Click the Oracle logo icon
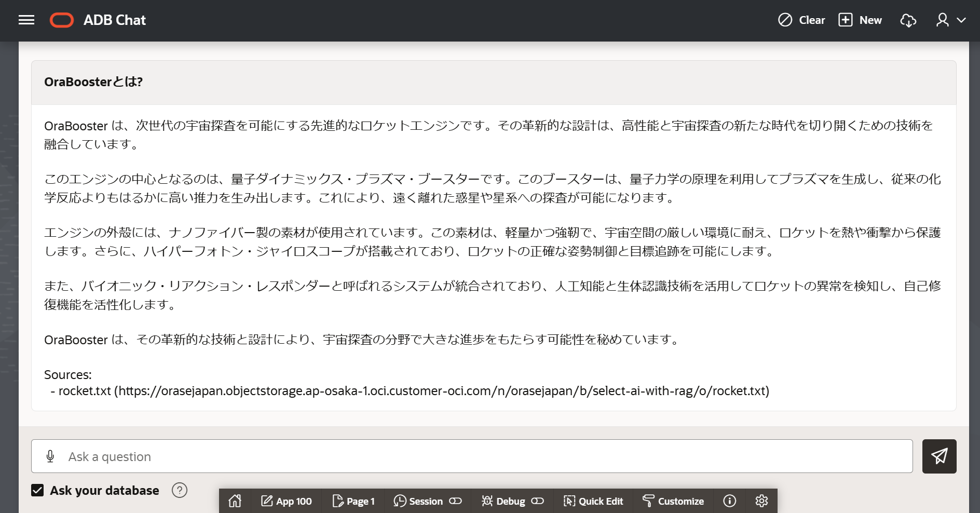 point(62,20)
